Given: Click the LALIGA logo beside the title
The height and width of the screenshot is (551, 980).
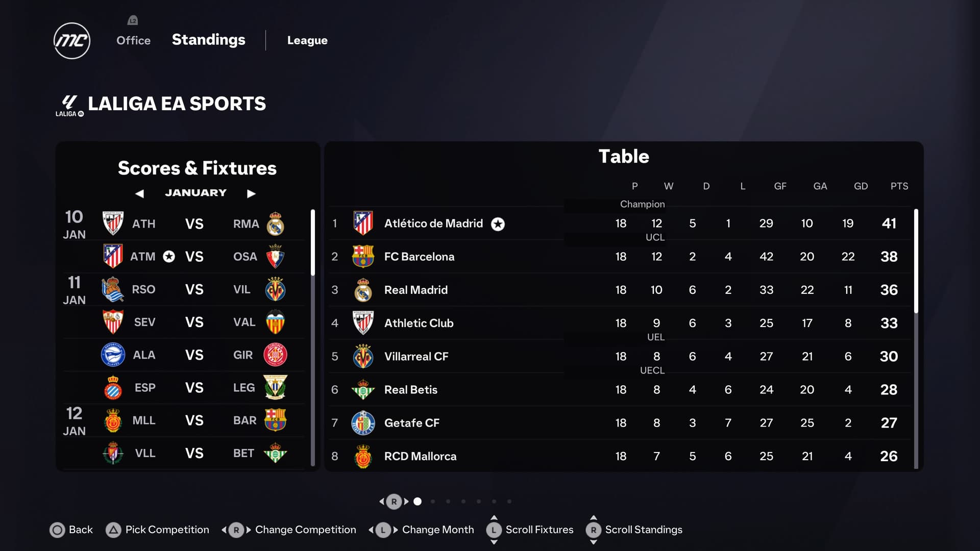Looking at the screenshot, I should [70, 106].
